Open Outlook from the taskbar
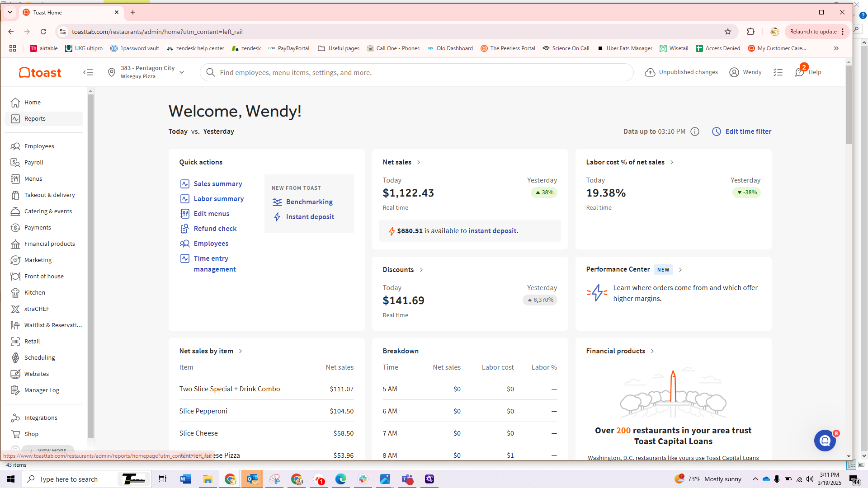This screenshot has width=868, height=488. point(252,479)
